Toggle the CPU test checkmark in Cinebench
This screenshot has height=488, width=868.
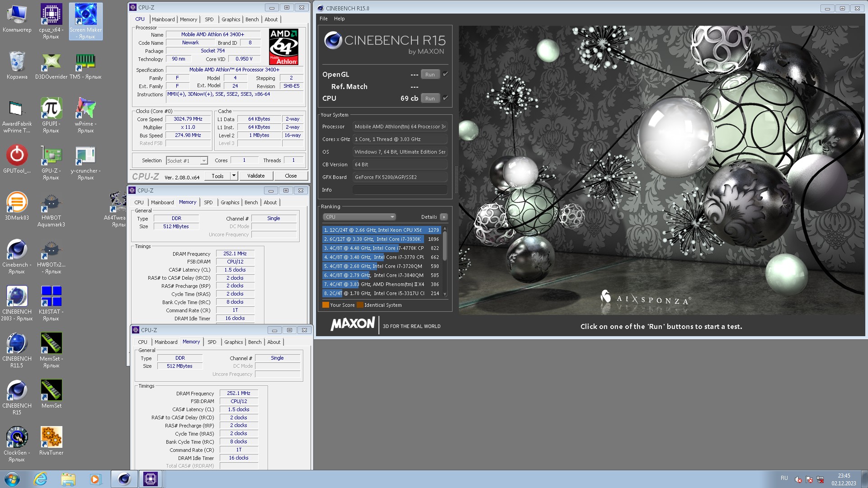tap(445, 98)
